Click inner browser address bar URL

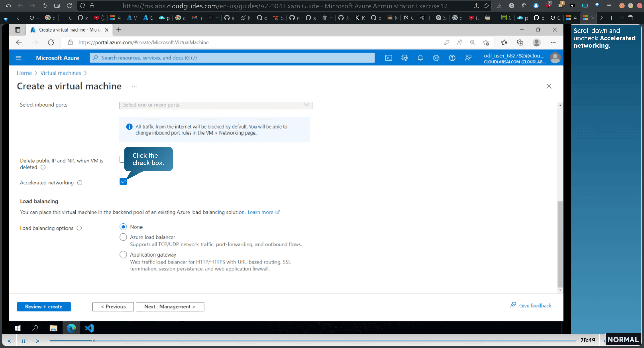click(x=144, y=42)
